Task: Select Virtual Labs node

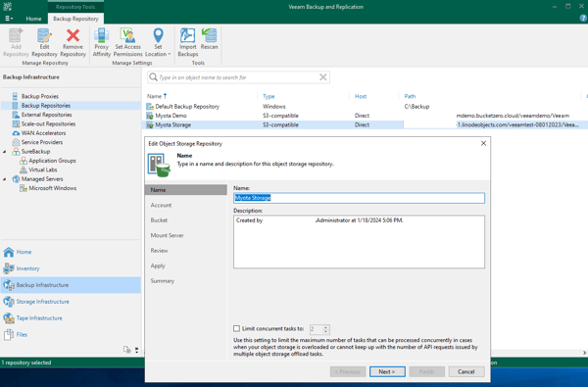Action: pos(43,169)
